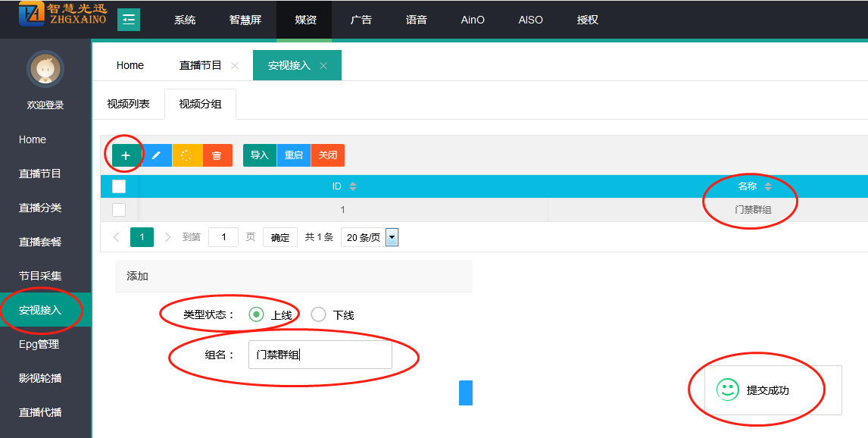Check the select-all checkbox in table header

pos(119,186)
